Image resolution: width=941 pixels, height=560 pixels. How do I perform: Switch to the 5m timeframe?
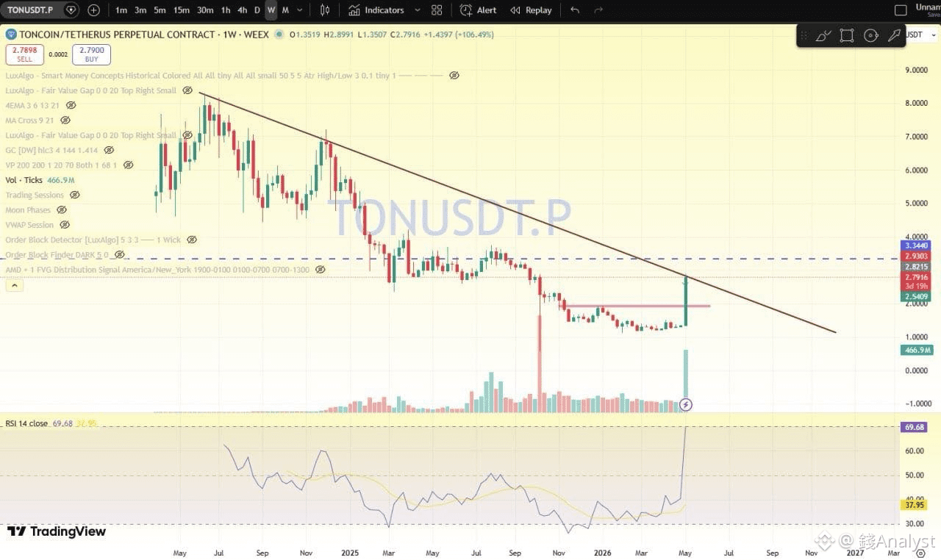(160, 10)
